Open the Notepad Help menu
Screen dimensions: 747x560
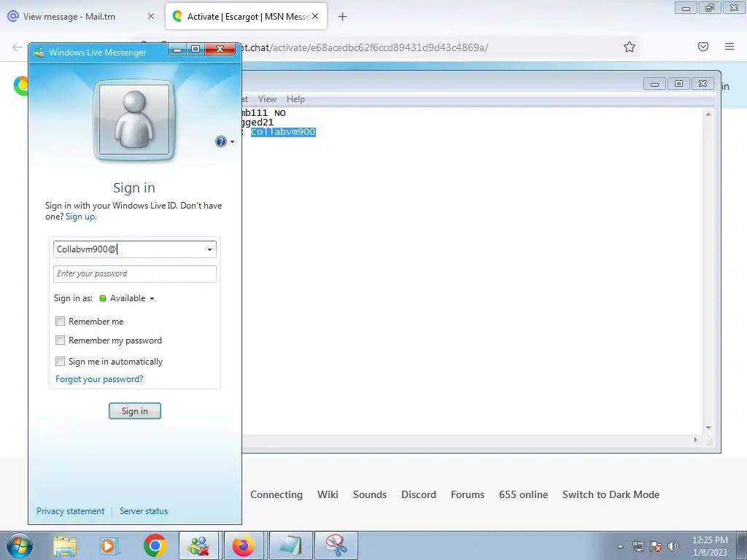[295, 99]
